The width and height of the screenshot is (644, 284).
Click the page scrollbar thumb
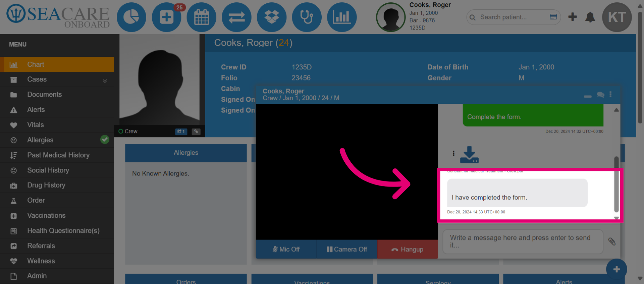point(640,68)
